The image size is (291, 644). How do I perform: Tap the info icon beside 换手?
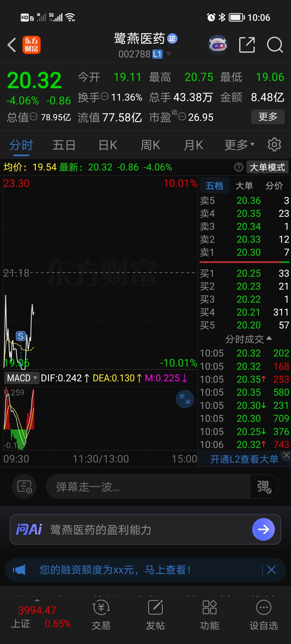104,96
